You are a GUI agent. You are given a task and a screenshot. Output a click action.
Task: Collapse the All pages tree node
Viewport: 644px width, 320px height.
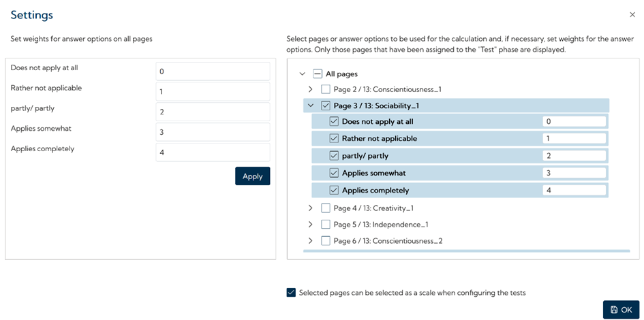point(303,74)
